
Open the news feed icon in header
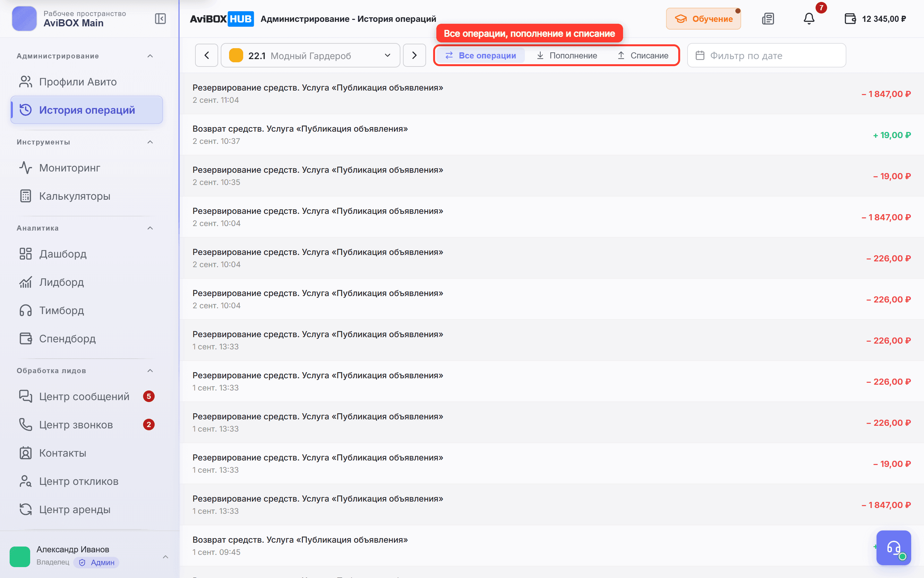(x=768, y=19)
